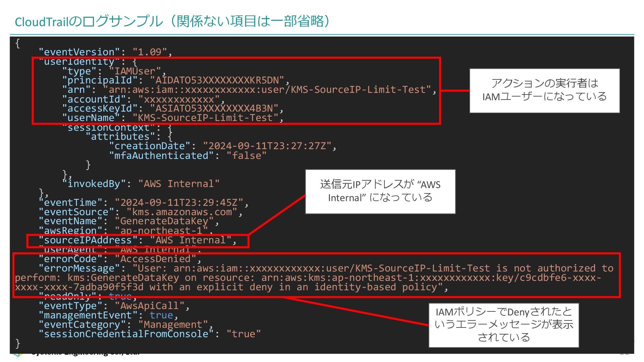Click the eventTime value 2024-09-11T23:29:45Z
The image size is (644, 362).
coord(179,202)
